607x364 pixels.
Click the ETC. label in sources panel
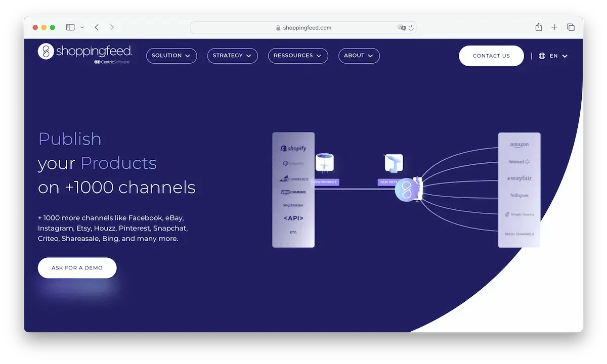point(293,232)
